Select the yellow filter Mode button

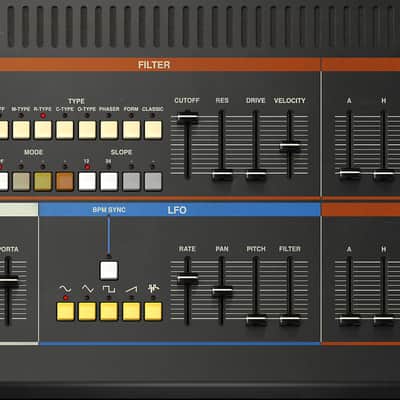43,182
